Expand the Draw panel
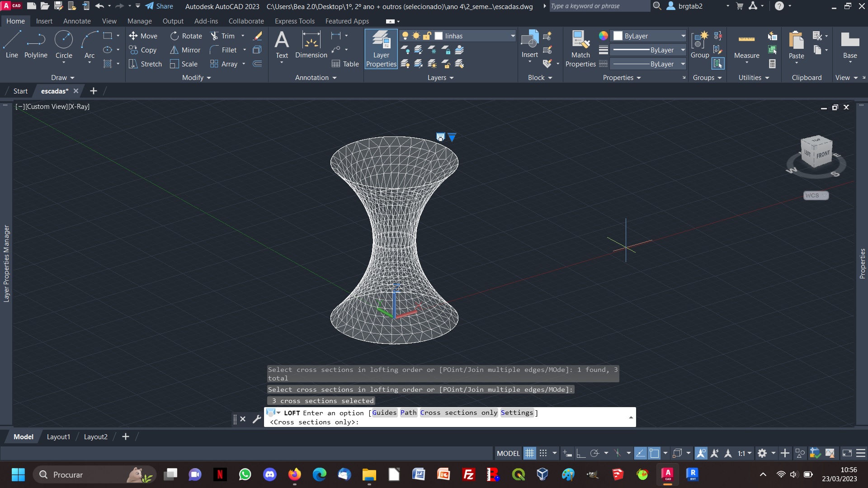 (62, 78)
